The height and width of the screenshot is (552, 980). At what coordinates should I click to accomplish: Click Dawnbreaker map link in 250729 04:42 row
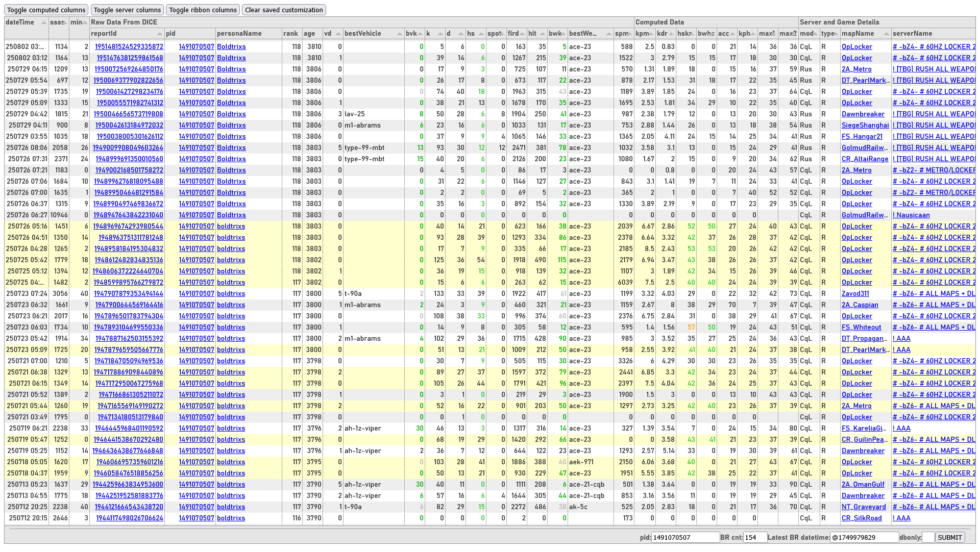[863, 114]
